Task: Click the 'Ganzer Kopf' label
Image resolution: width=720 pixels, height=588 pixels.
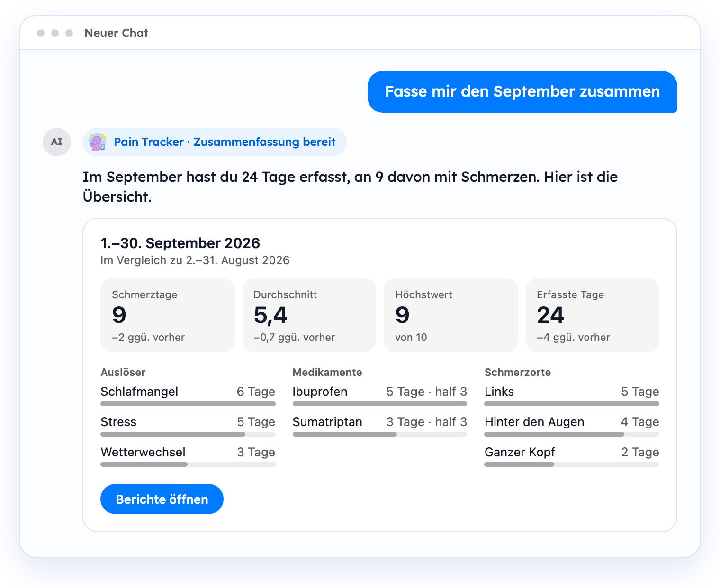Action: pos(520,452)
